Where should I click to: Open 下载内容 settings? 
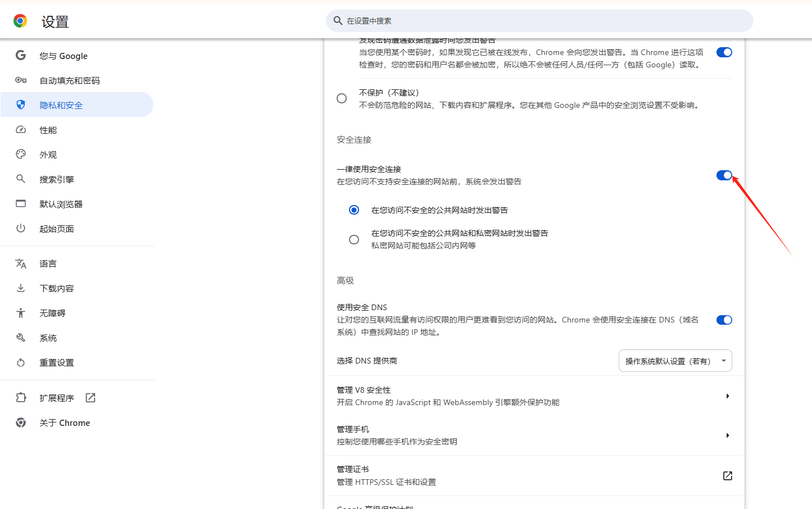click(x=77, y=288)
